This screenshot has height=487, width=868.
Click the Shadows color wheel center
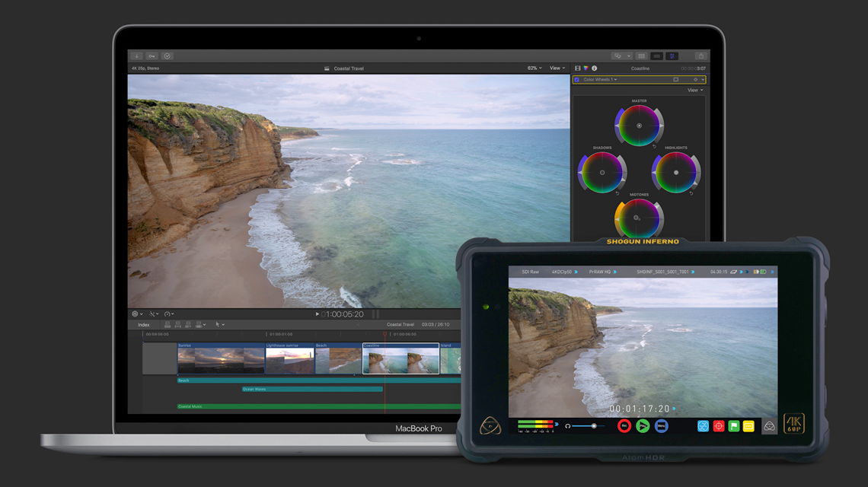coord(602,173)
